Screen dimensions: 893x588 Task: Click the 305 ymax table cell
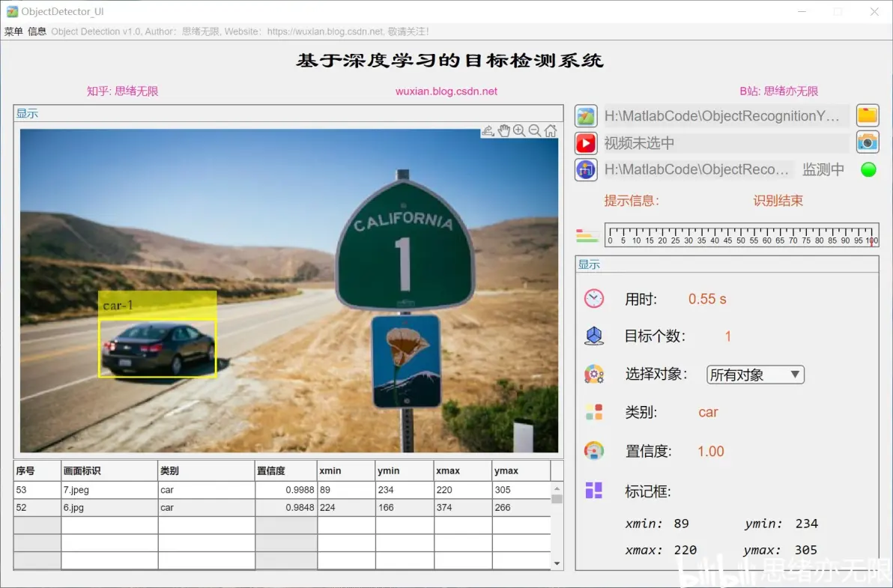tap(521, 490)
